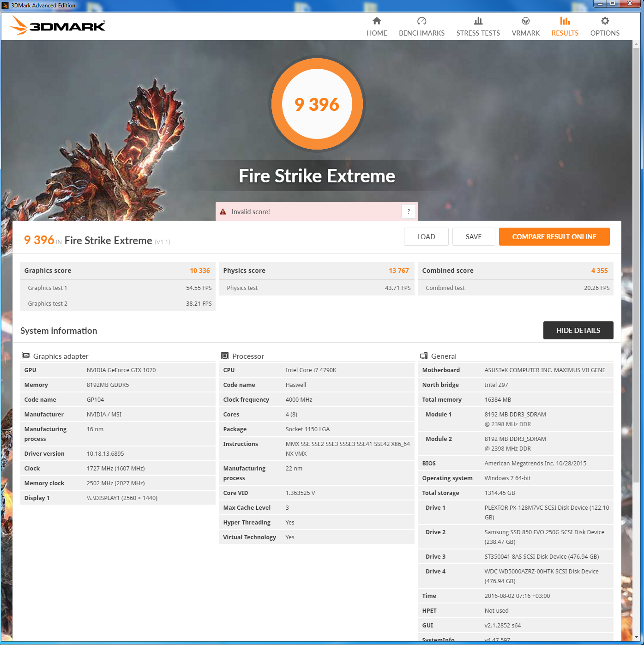Viewport: 644px width, 645px height.
Task: Click the General section monitor icon
Action: coord(424,356)
